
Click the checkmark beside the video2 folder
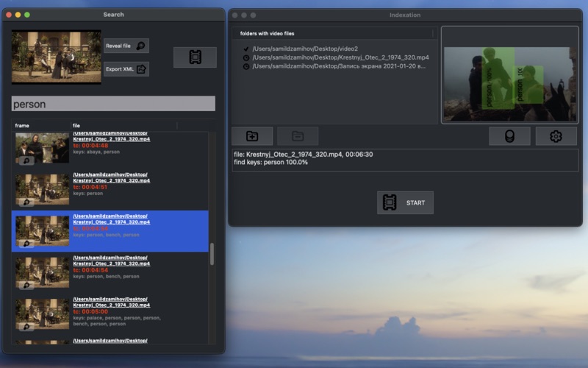click(x=246, y=49)
